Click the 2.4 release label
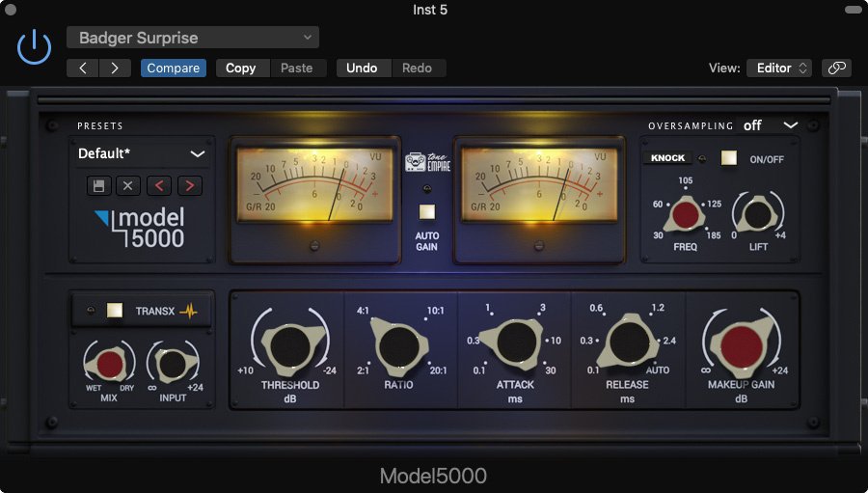Screen dimensions: 868x493 pyautogui.click(x=669, y=341)
